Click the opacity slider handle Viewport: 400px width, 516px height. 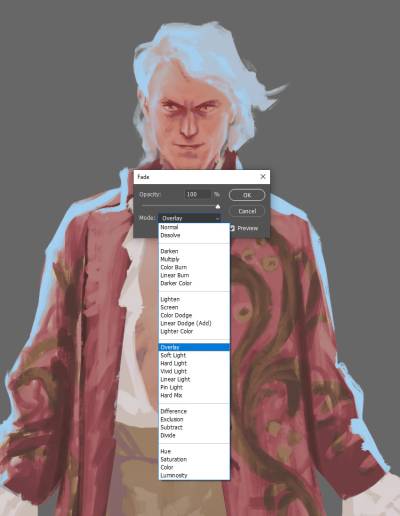pos(218,207)
